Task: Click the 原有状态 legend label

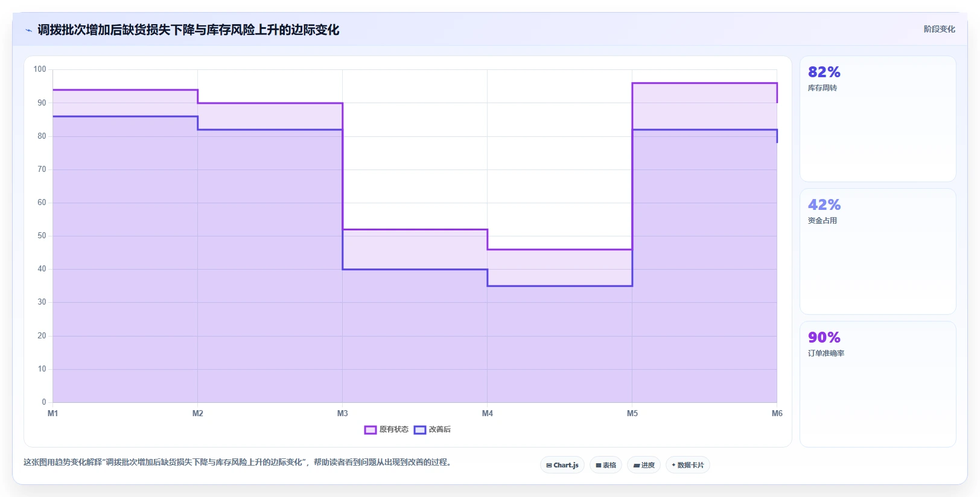Action: click(x=394, y=429)
